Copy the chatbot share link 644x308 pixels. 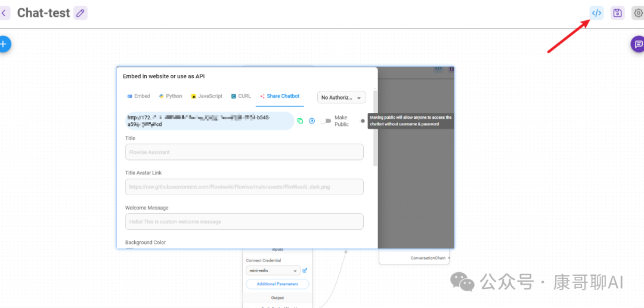[300, 121]
